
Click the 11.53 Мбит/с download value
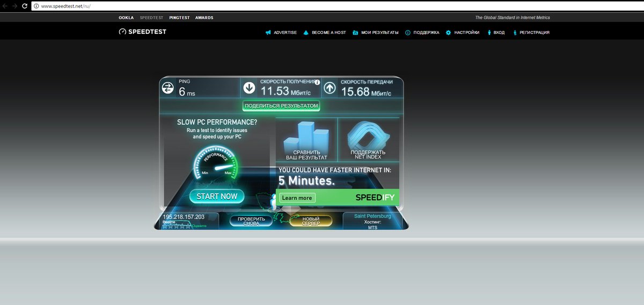(x=286, y=92)
